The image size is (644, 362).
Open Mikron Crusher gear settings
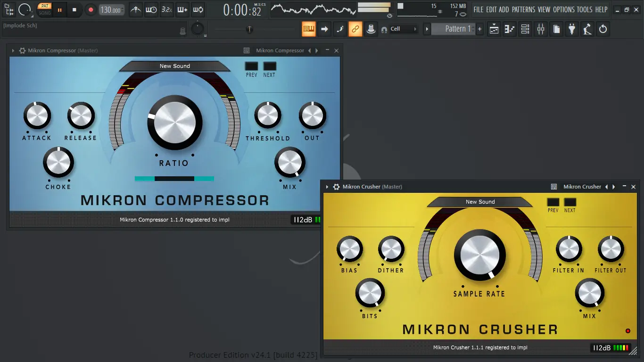click(x=336, y=187)
